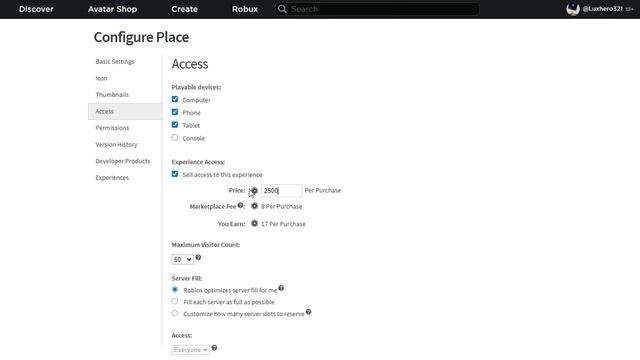Click the Robux icon beside You Earn
The height and width of the screenshot is (360, 640).
(x=254, y=224)
